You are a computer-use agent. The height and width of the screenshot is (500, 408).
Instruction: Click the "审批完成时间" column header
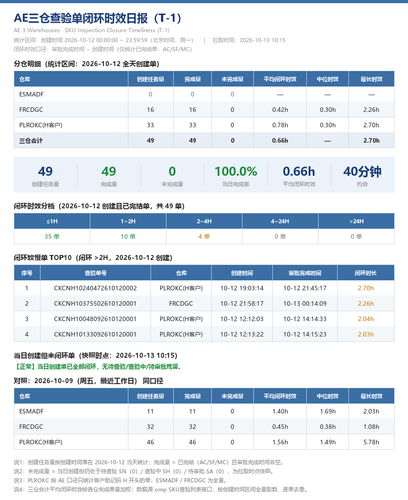tap(305, 273)
